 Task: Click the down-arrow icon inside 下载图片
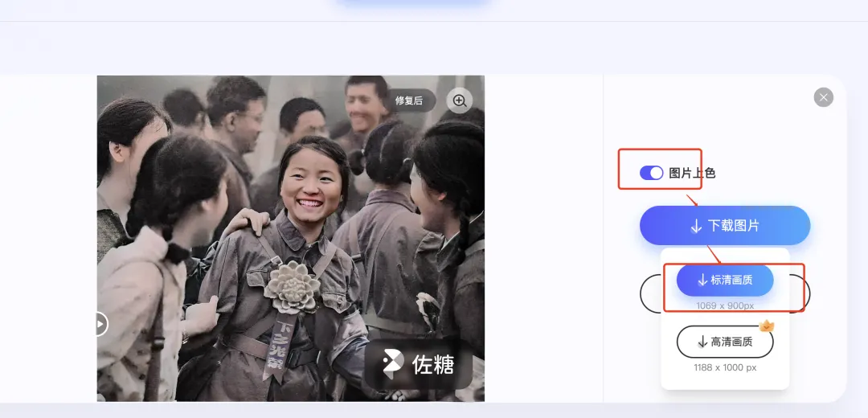pyautogui.click(x=696, y=226)
